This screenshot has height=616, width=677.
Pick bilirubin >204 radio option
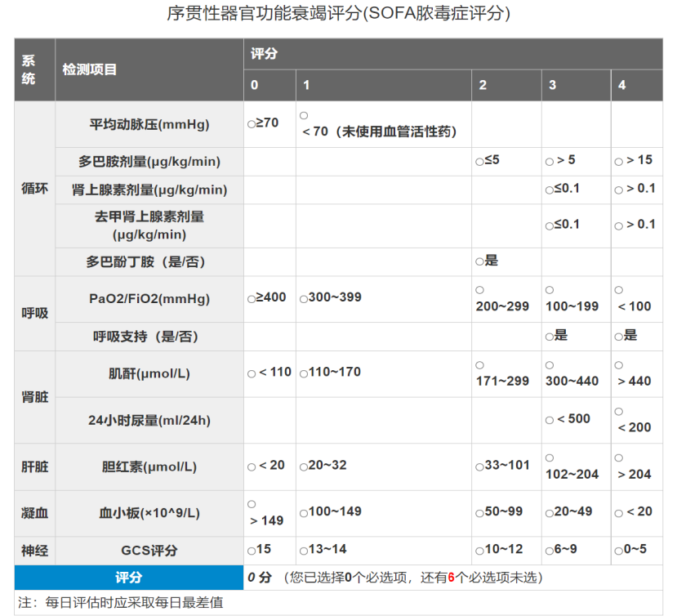[x=619, y=458]
